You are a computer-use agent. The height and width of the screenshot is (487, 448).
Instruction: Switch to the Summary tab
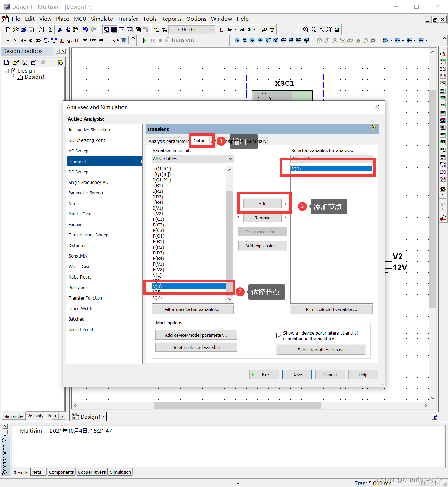257,141
